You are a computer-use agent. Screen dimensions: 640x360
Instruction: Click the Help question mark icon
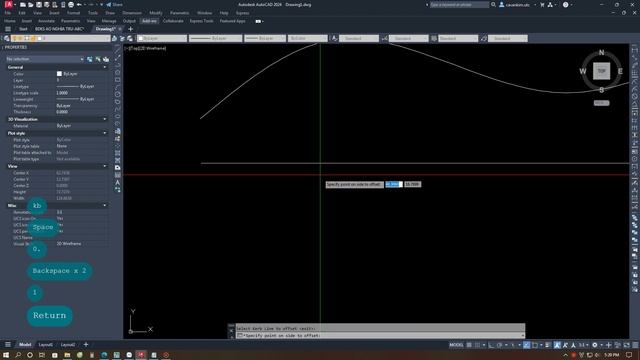tap(565, 5)
